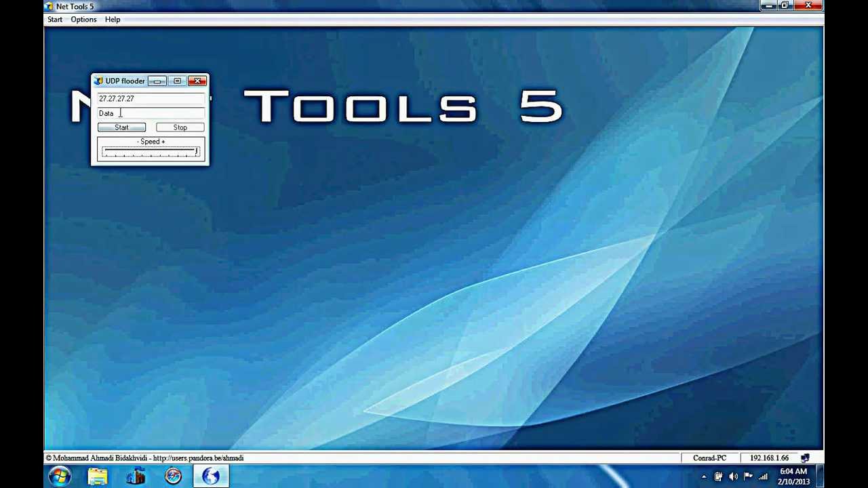
Task: Restore down the Net Tools 5 window
Action: pyautogui.click(x=785, y=5)
